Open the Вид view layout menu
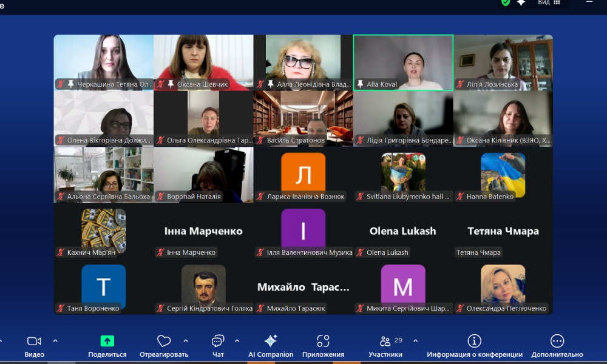Image resolution: width=607 pixels, height=364 pixels. coord(549,2)
